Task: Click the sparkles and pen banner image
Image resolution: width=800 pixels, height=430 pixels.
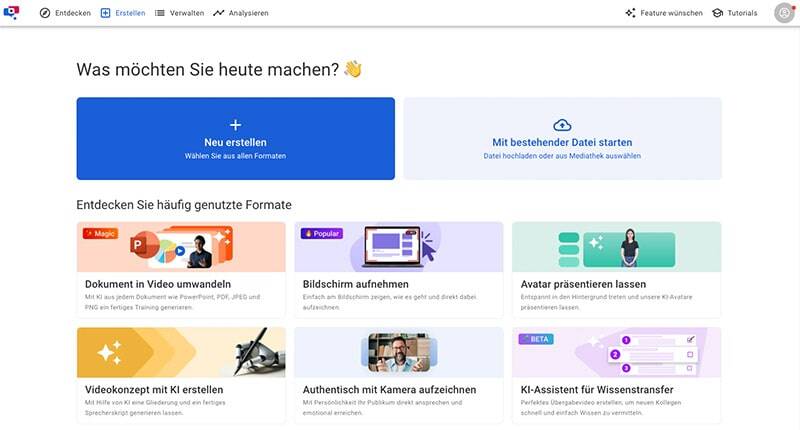Action: pyautogui.click(x=181, y=352)
